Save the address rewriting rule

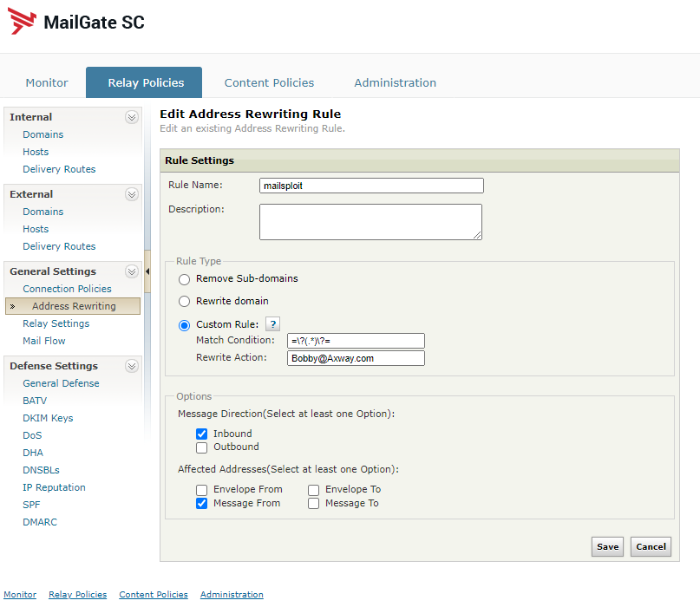click(x=607, y=546)
